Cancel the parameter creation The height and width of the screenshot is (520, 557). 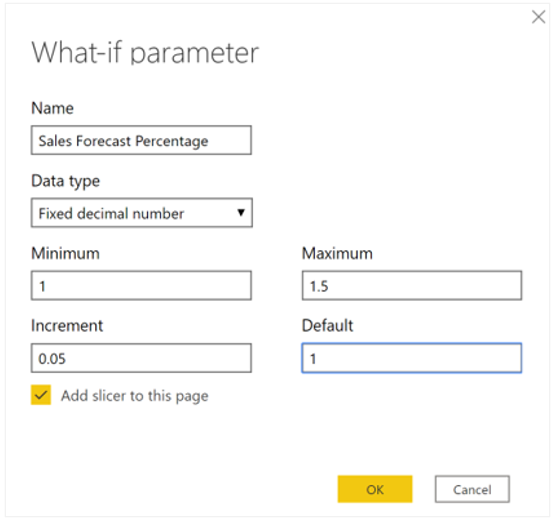coord(472,489)
